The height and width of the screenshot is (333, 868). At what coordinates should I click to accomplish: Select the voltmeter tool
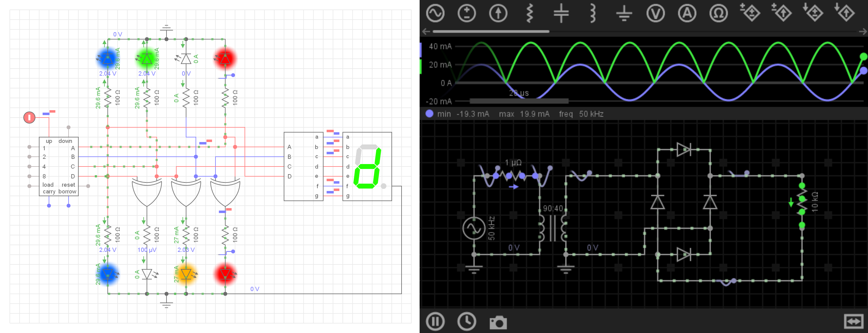(655, 13)
